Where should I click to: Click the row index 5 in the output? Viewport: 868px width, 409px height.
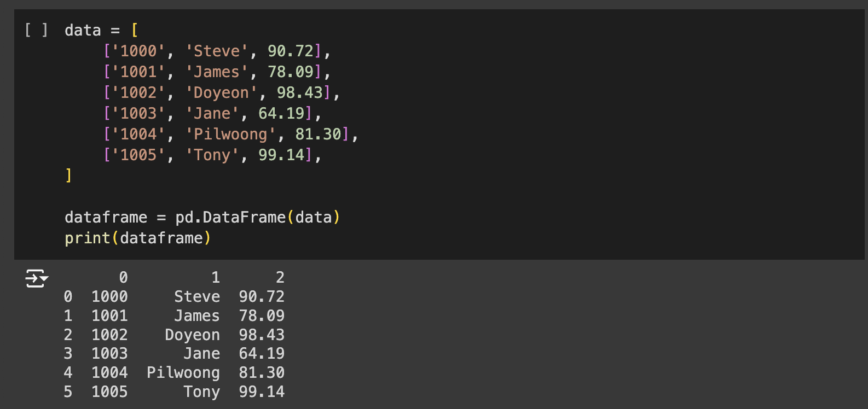68,392
